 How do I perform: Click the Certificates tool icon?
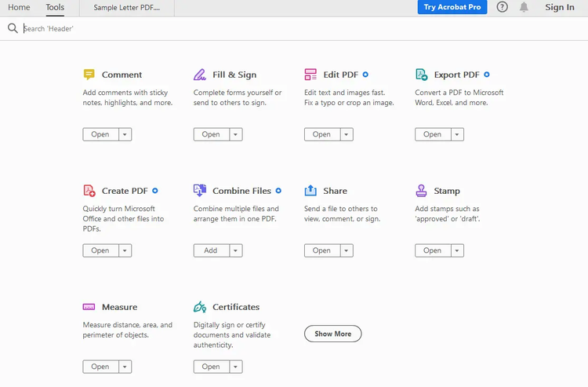point(200,307)
